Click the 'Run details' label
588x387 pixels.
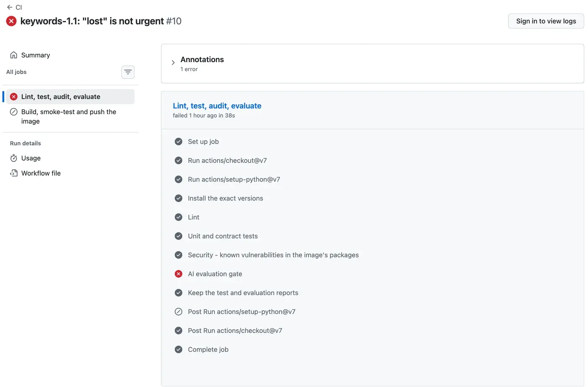pos(26,143)
